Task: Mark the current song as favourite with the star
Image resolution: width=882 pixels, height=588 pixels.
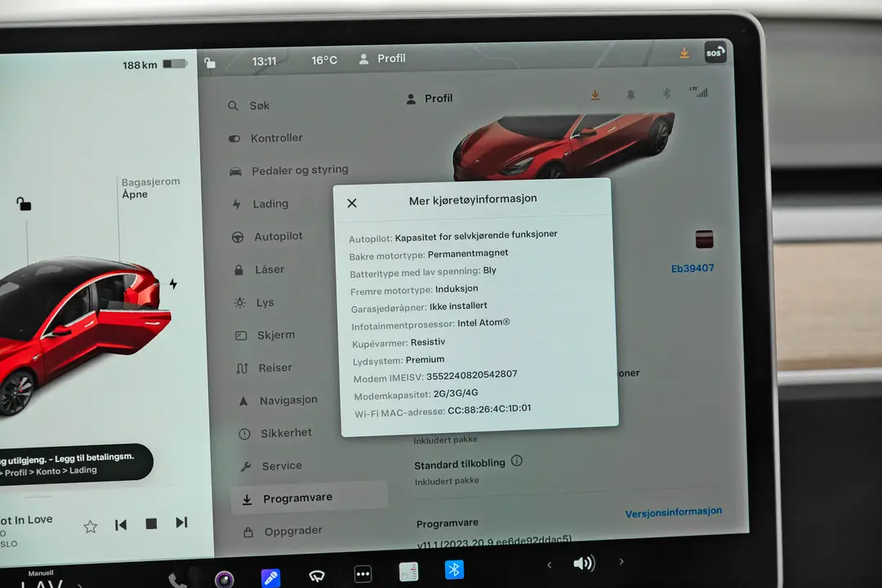Action: click(90, 527)
